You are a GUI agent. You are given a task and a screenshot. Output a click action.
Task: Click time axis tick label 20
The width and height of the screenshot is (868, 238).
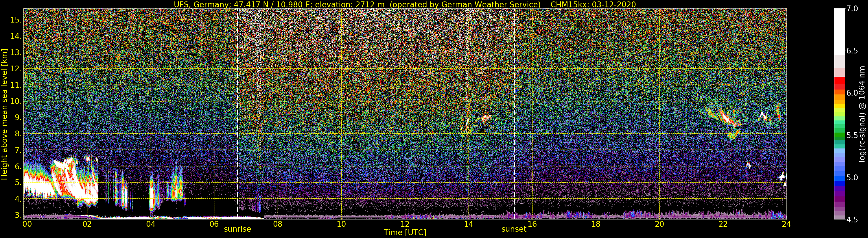(659, 224)
